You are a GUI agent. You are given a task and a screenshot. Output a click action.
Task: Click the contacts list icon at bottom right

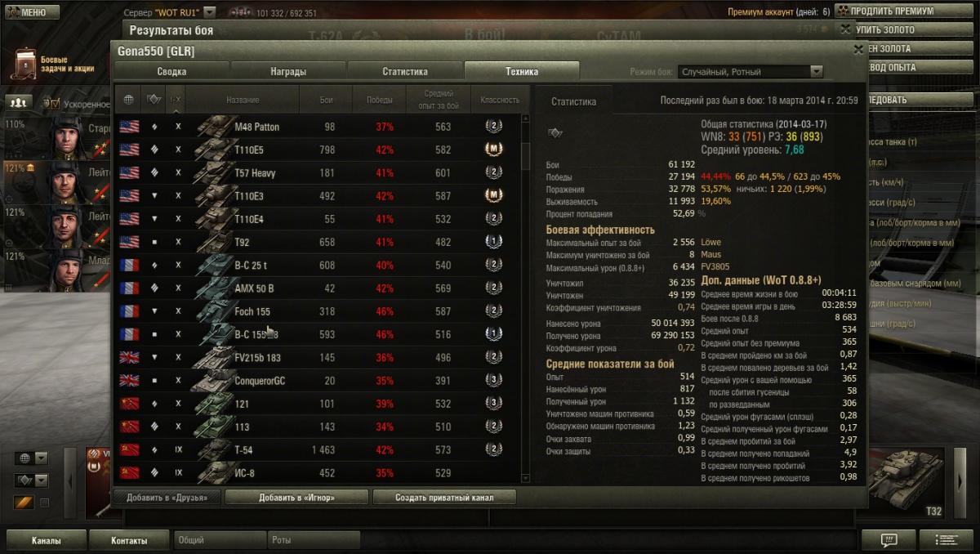tap(946, 540)
